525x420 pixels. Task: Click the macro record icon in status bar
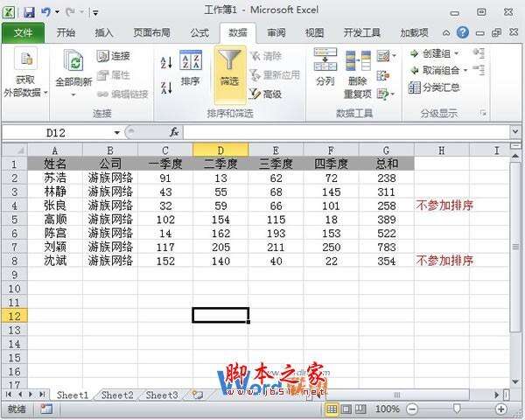pyautogui.click(x=47, y=409)
